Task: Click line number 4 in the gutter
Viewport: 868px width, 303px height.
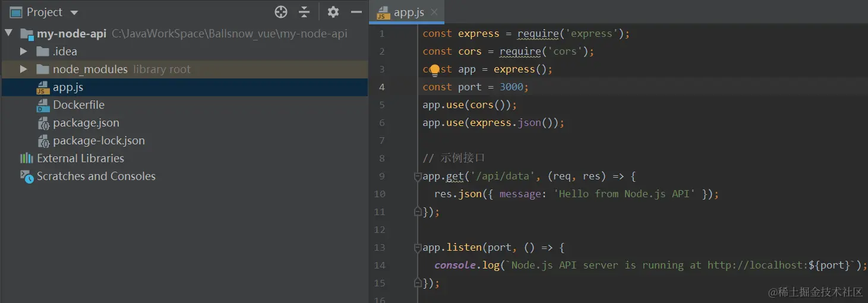Action: 382,87
